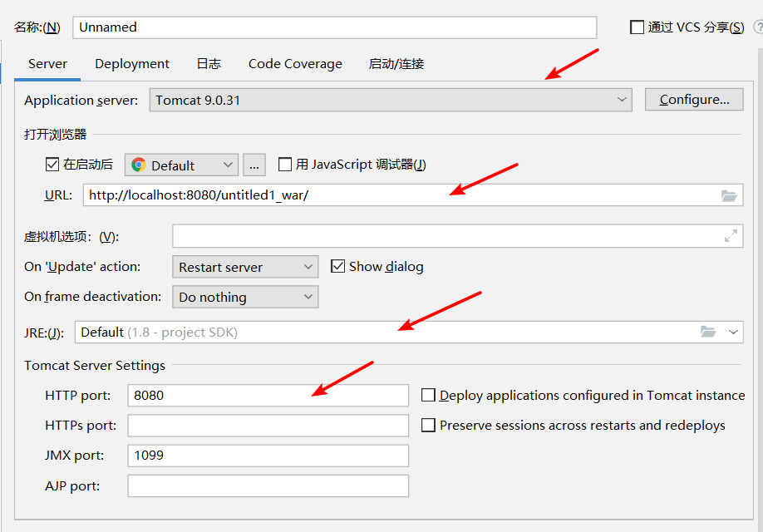
Task: Toggle the 通过 VCS 分享 checkbox
Action: pos(637,27)
